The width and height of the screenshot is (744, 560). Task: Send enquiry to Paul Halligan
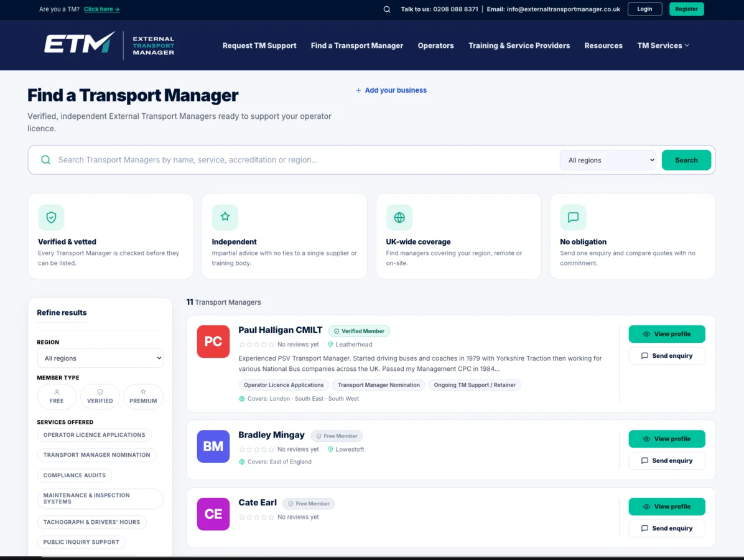tap(667, 356)
